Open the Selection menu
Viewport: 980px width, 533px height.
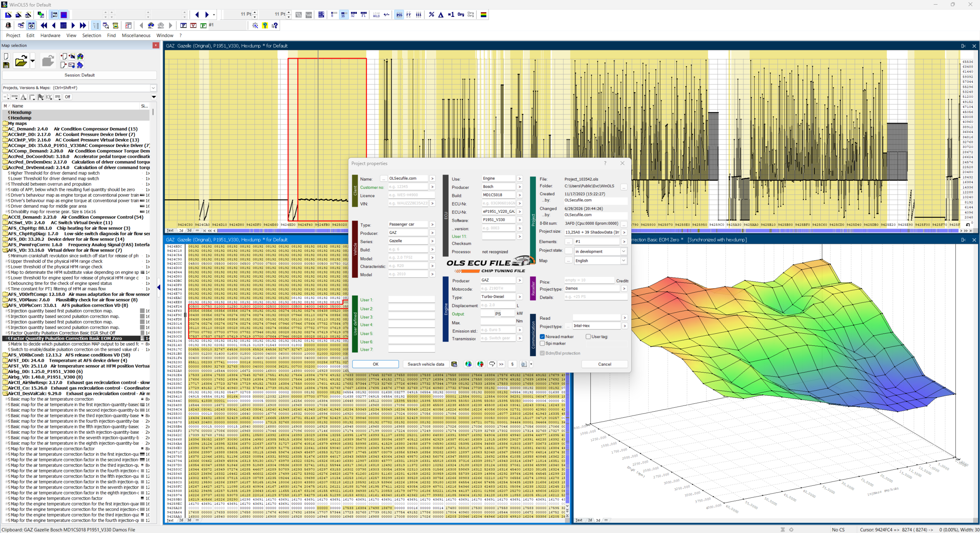click(91, 36)
